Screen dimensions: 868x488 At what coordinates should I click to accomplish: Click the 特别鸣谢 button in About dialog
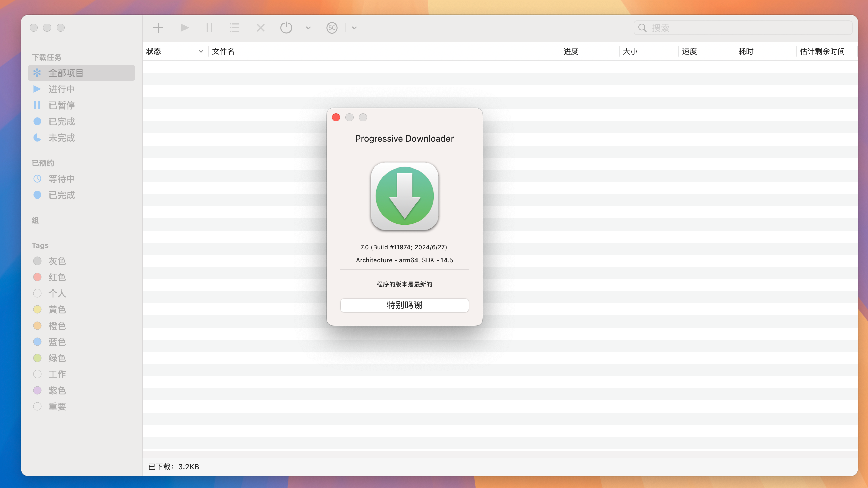pos(404,305)
